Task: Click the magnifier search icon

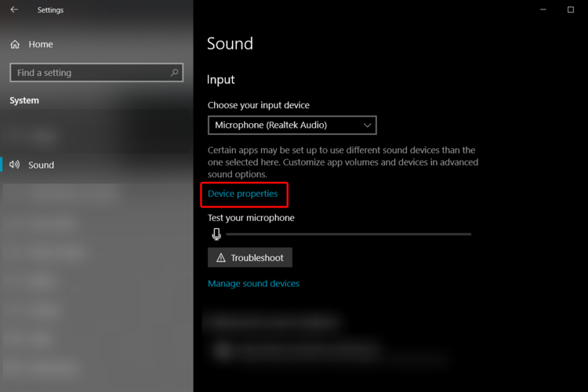Action: (x=174, y=72)
